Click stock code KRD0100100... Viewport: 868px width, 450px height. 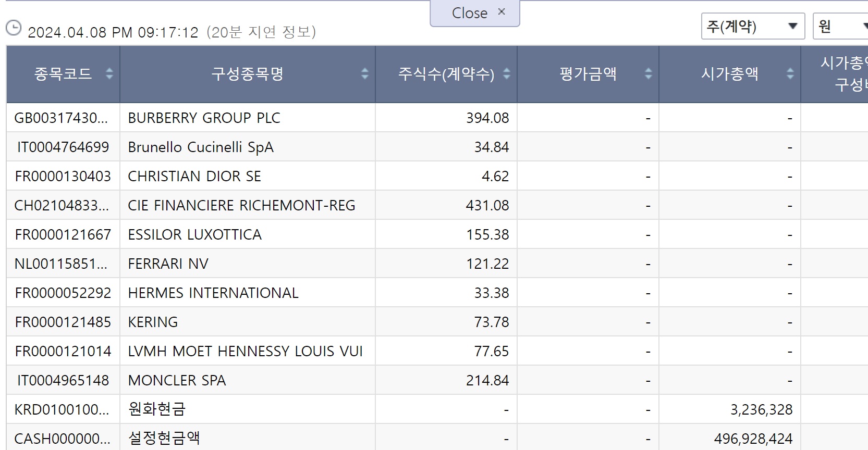coord(62,409)
